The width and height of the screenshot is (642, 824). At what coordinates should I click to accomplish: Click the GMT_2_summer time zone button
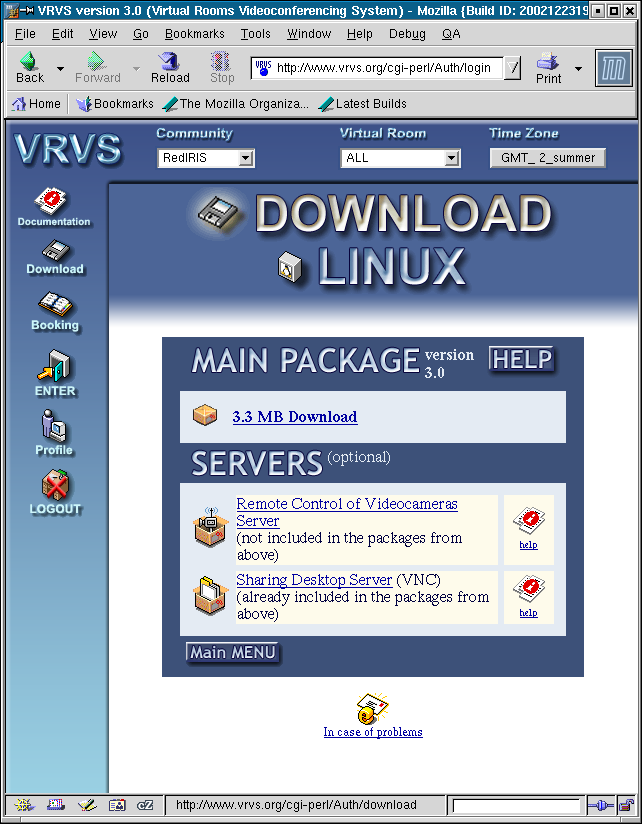pyautogui.click(x=547, y=158)
